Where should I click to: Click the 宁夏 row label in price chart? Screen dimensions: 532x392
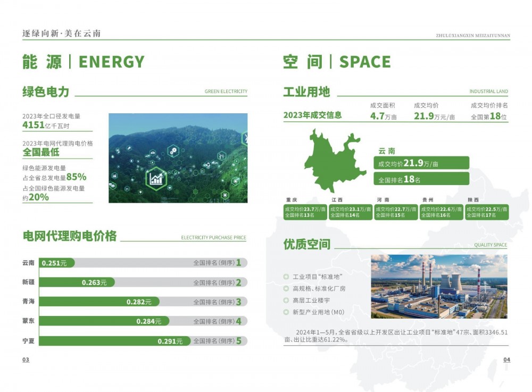click(29, 340)
